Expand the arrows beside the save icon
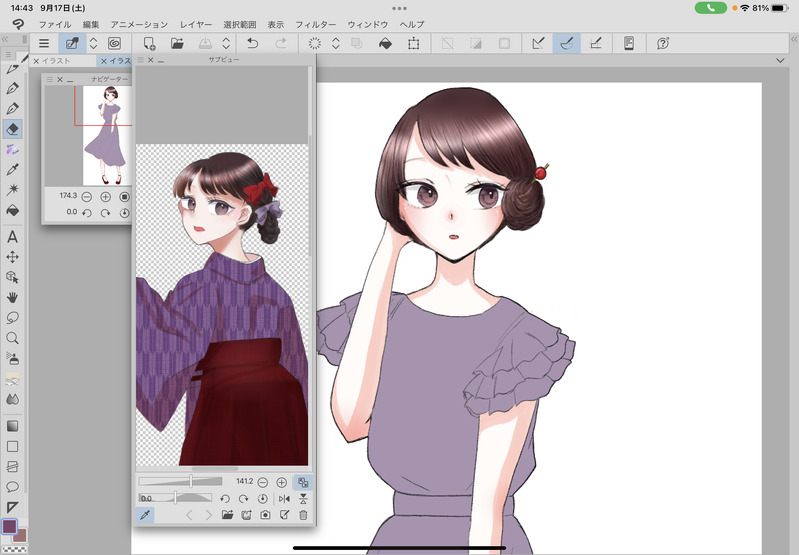Viewport: 799px width, 555px height. point(226,43)
